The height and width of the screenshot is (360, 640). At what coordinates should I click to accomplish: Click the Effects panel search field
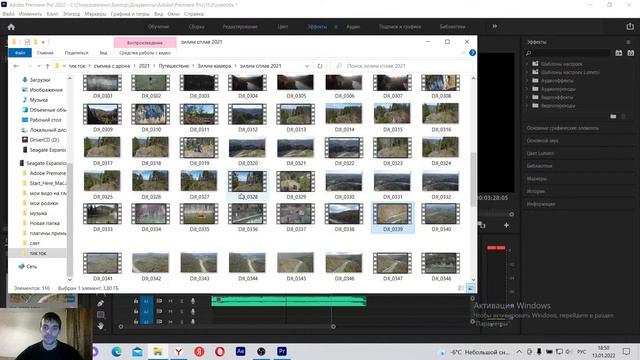pos(567,53)
